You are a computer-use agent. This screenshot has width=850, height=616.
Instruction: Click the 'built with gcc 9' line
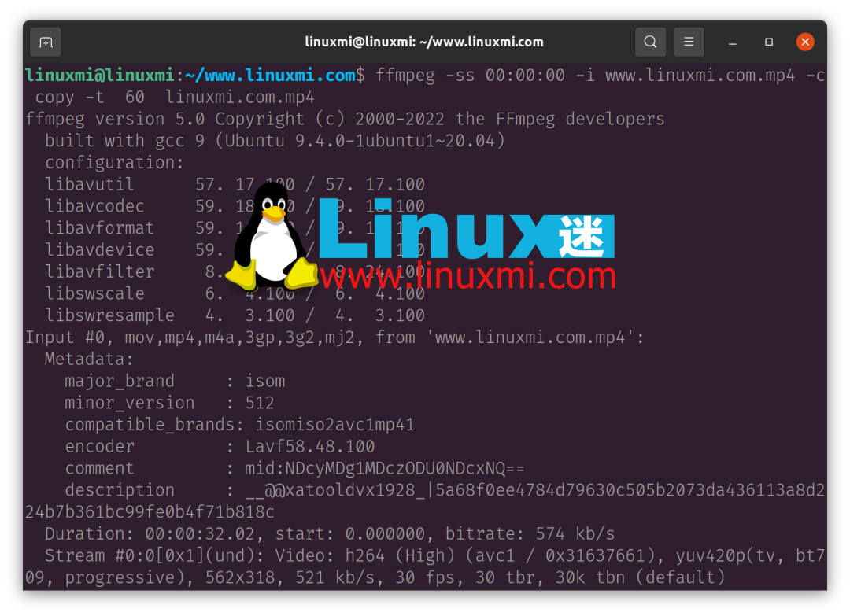tap(275, 141)
